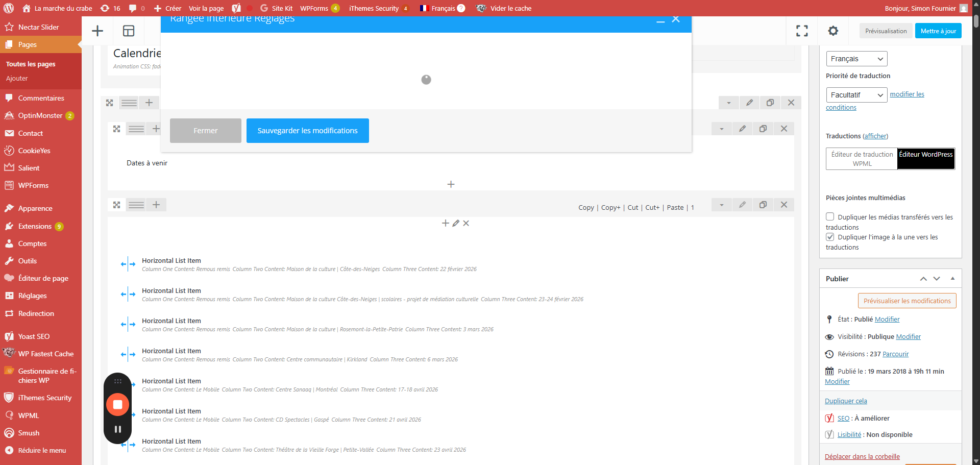Viewport: 980px width, 465px height.
Task: Open page settings gear icon
Action: coord(833,31)
